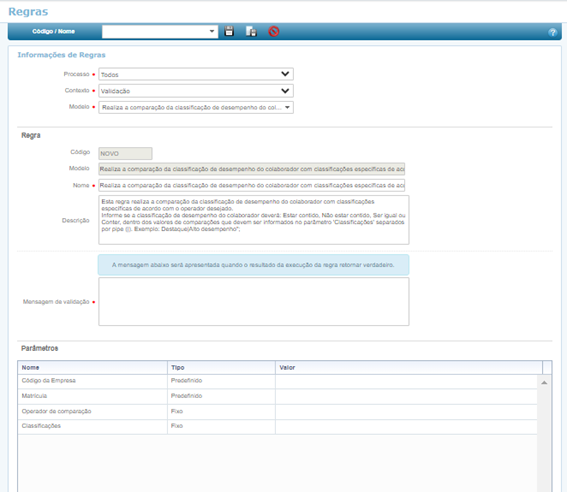
Task: Click into the Descrição text area
Action: [x=254, y=220]
